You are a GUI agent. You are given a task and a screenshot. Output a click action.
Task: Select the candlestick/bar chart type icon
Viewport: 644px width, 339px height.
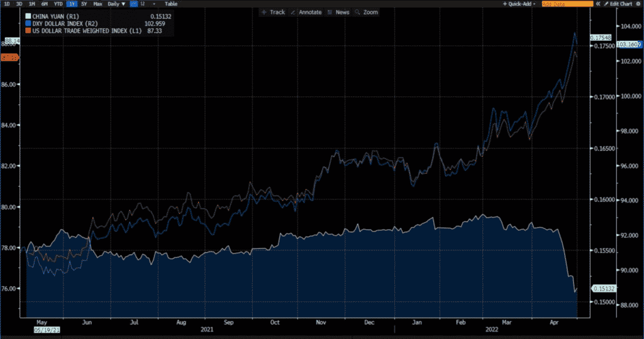pos(143,4)
